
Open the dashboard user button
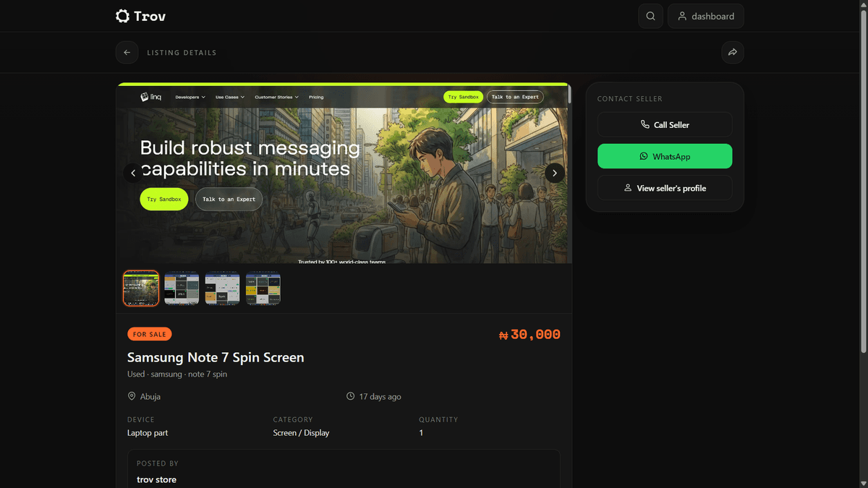[x=705, y=16]
